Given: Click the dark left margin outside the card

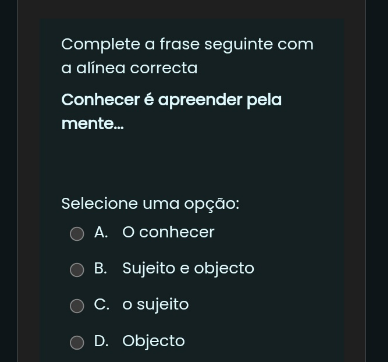Looking at the screenshot, I should tap(8, 181).
